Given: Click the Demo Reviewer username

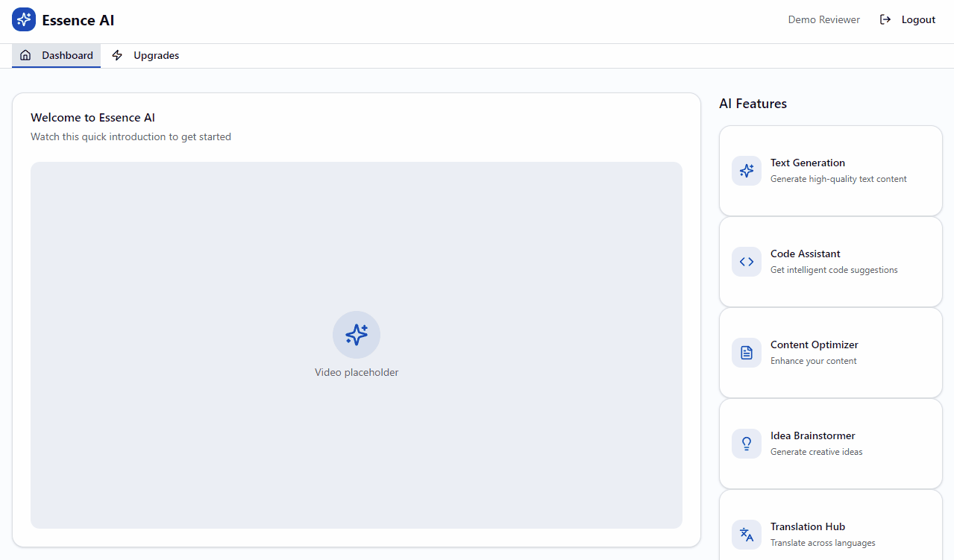Looking at the screenshot, I should coord(823,19).
